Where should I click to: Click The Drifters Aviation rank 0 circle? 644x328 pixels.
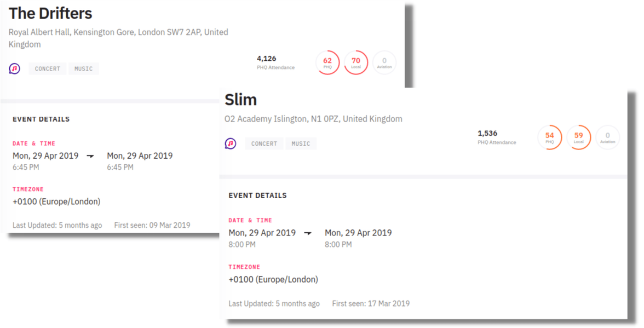[384, 62]
